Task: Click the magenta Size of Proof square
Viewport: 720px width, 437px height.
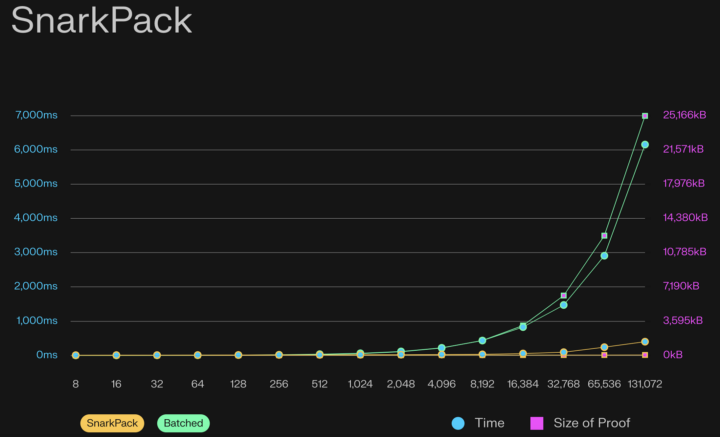Action: click(x=536, y=423)
